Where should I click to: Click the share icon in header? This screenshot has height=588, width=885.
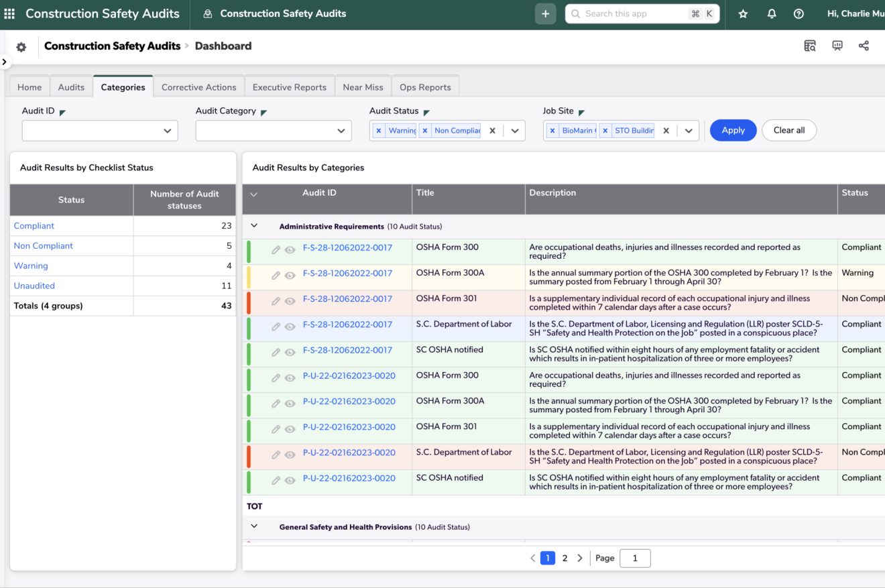pos(864,46)
